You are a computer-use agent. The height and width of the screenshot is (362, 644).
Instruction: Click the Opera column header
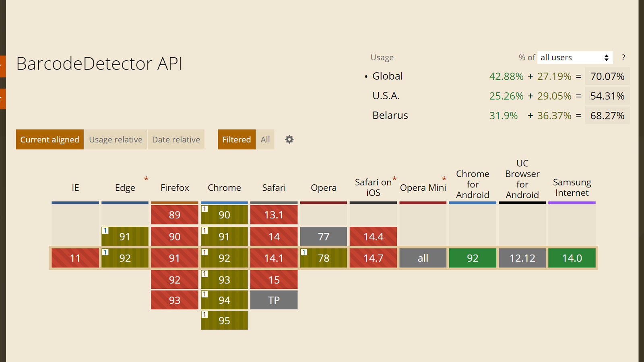(324, 187)
